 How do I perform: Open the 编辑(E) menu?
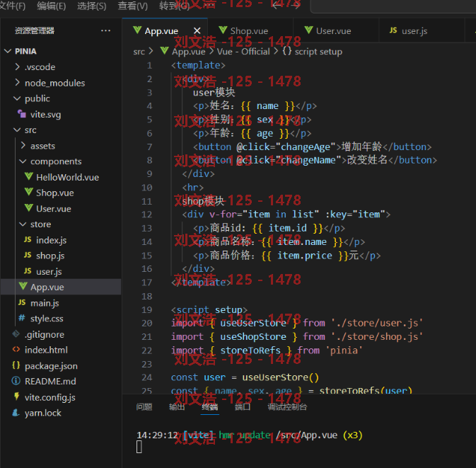(x=52, y=6)
